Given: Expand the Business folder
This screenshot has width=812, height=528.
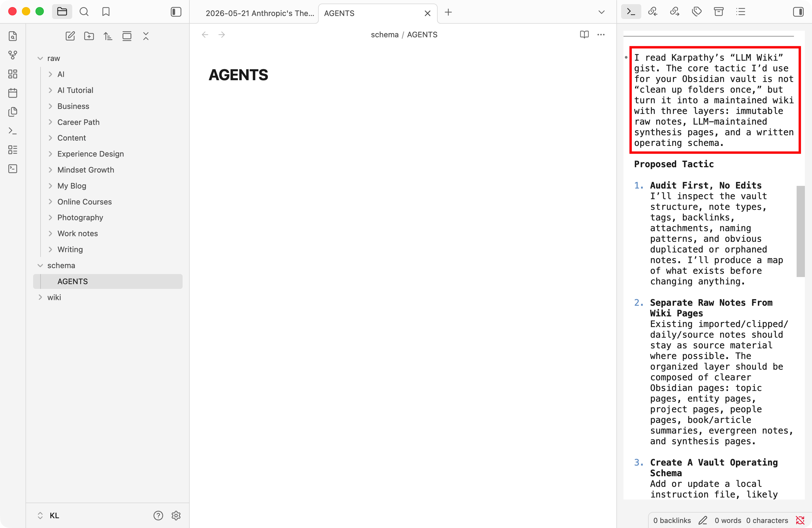Looking at the screenshot, I should click(51, 106).
